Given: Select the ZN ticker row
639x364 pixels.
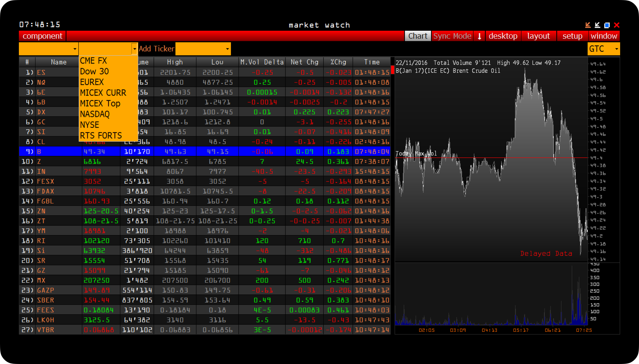Looking at the screenshot, I should click(x=205, y=211).
